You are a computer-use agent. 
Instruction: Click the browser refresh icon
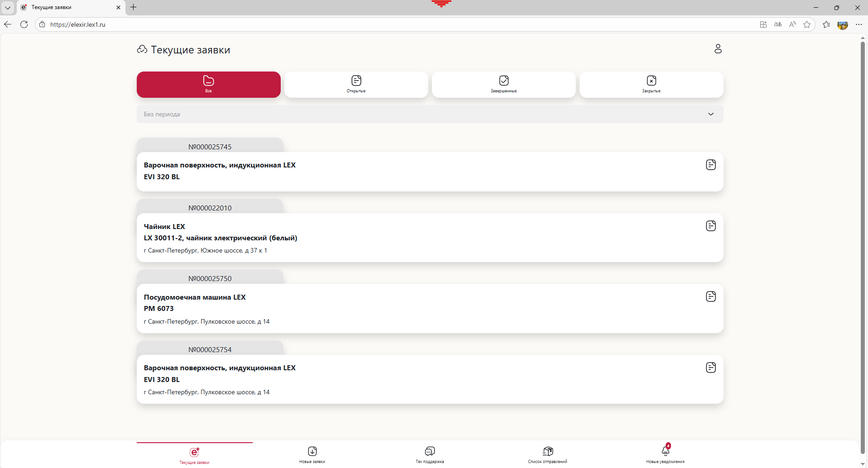click(x=24, y=24)
